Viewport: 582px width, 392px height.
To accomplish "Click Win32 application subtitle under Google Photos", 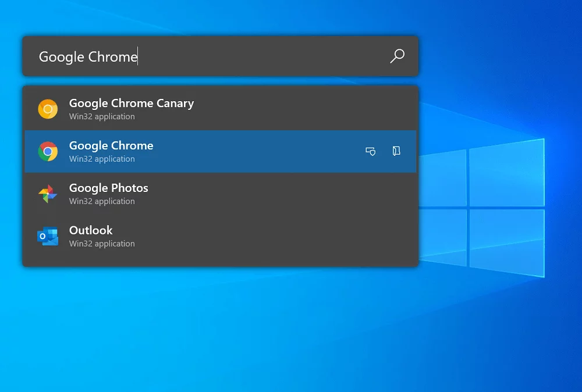I will click(102, 202).
